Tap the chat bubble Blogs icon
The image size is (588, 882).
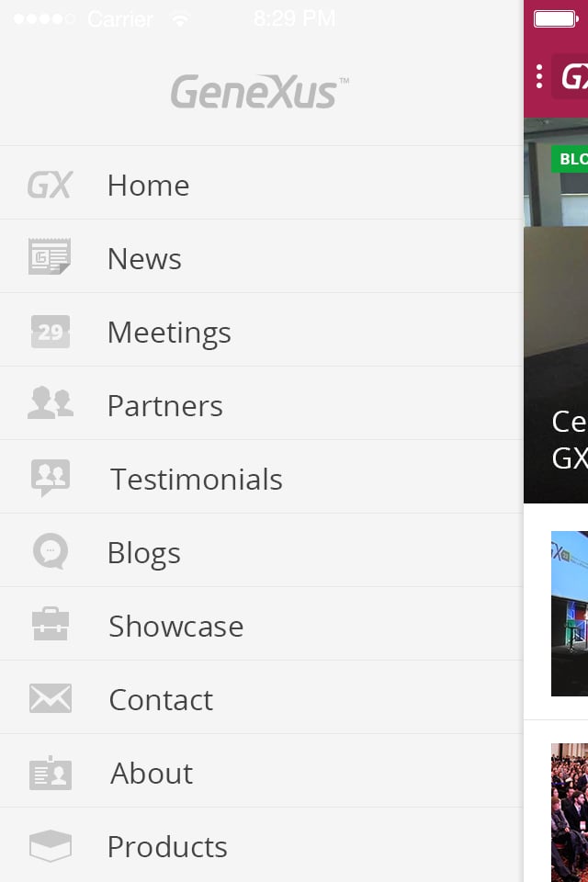(51, 551)
